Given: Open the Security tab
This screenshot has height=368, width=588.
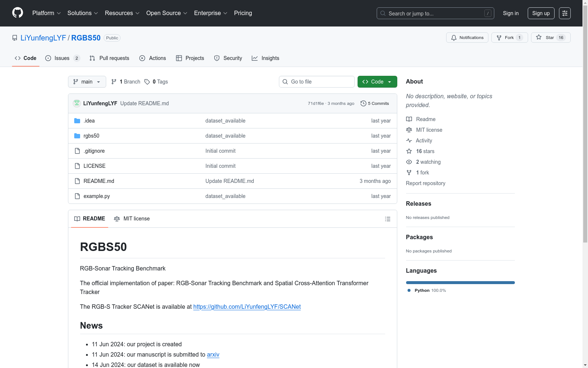Looking at the screenshot, I should click(x=228, y=58).
